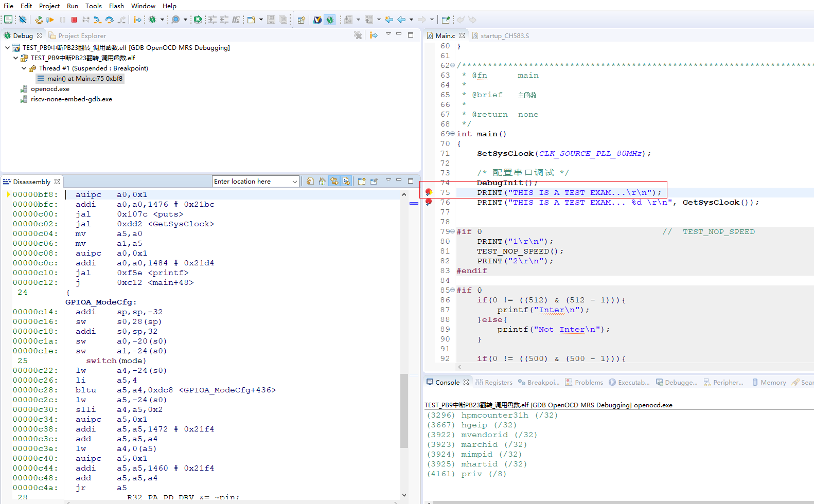
Task: Click the Disassembly scrollbar down arrow
Action: [x=404, y=495]
